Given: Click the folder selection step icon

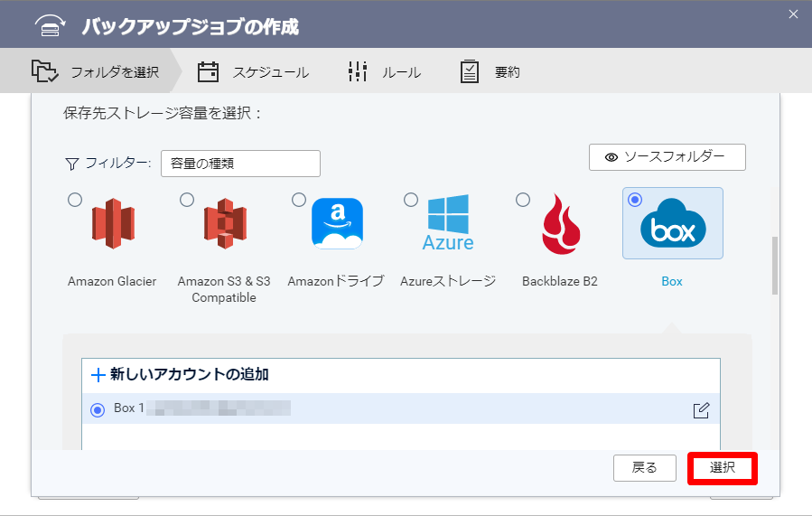Looking at the screenshot, I should point(44,71).
